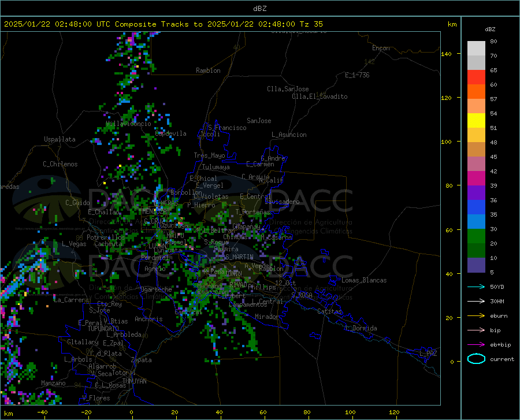Click the Catitas label
520x420 pixels.
pyautogui.click(x=329, y=311)
